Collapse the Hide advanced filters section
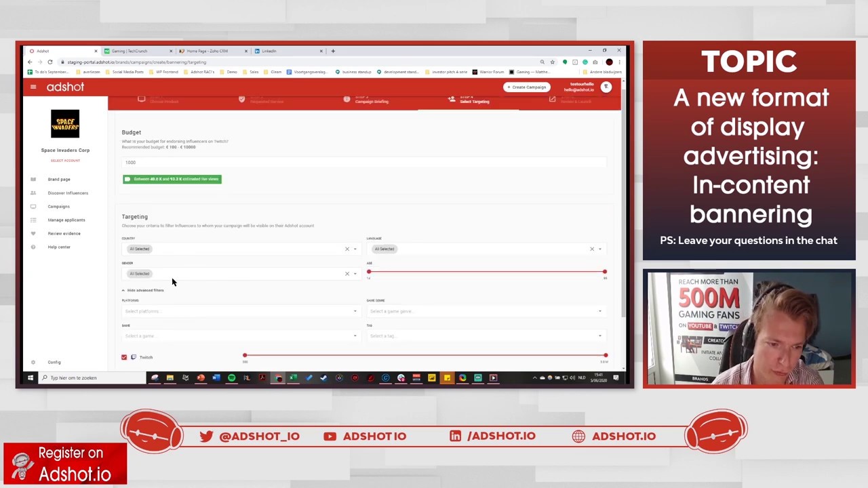 (x=143, y=290)
